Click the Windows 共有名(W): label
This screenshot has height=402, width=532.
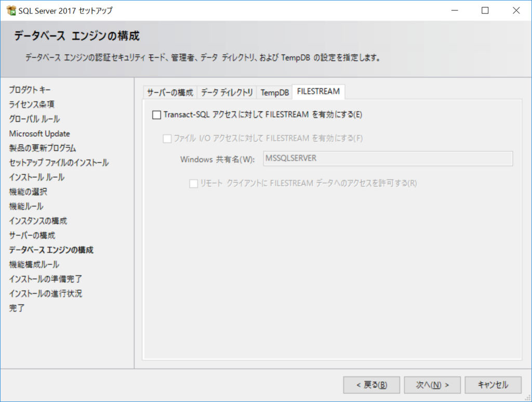click(218, 159)
